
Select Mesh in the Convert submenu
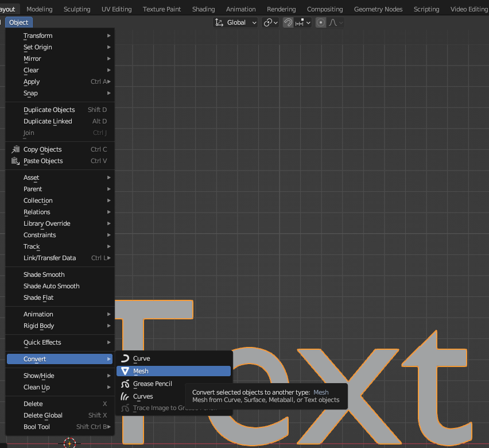pos(173,371)
